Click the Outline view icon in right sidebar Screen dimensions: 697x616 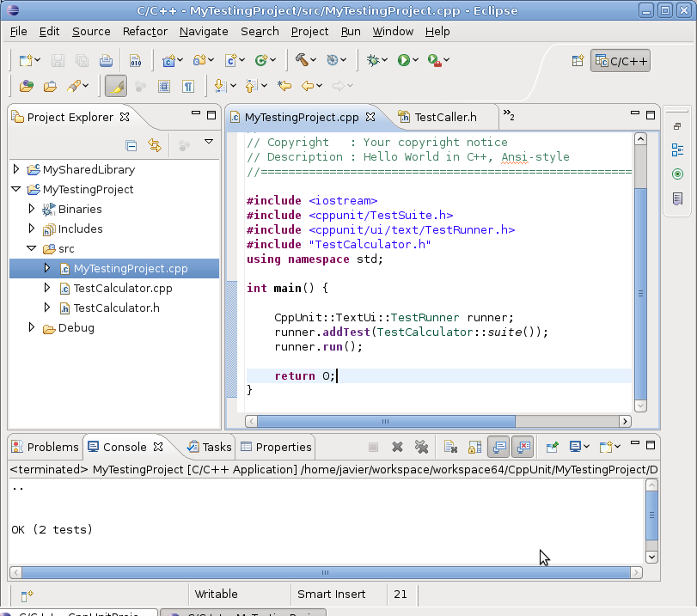[677, 149]
